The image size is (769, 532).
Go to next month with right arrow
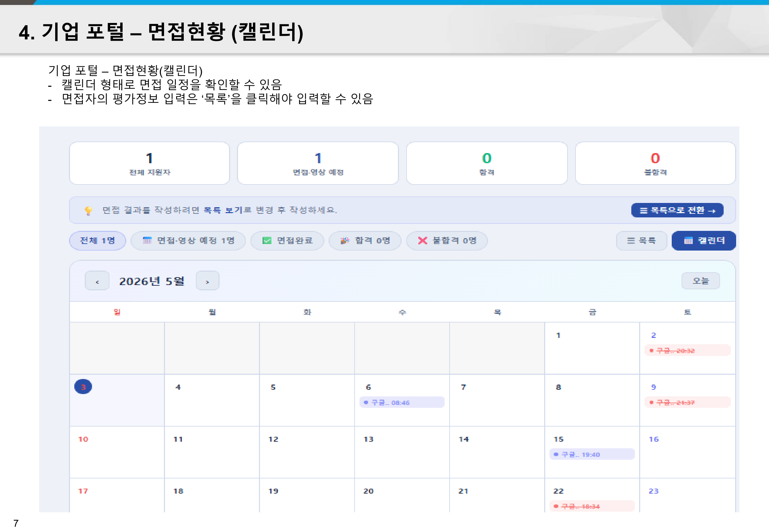207,281
